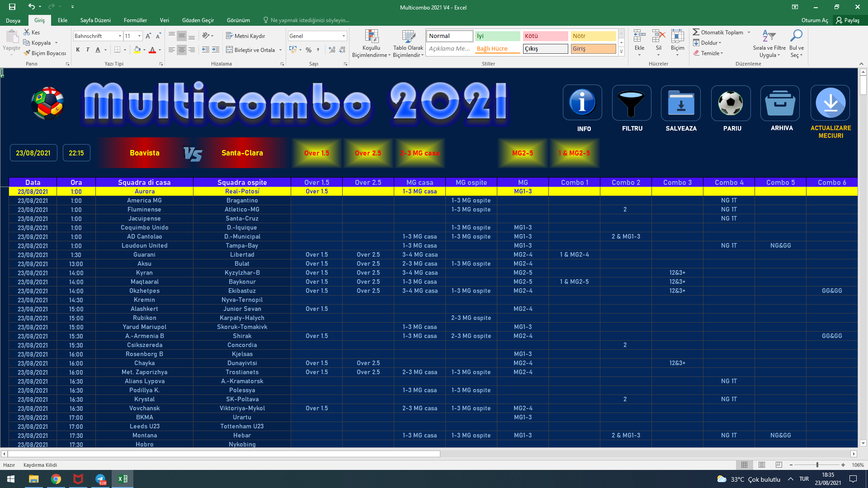
Task: Toggle align text right
Action: point(191,50)
